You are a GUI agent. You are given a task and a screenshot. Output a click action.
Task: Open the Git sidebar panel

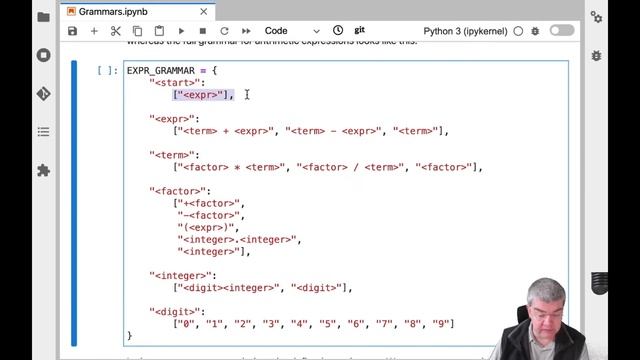pos(43,94)
